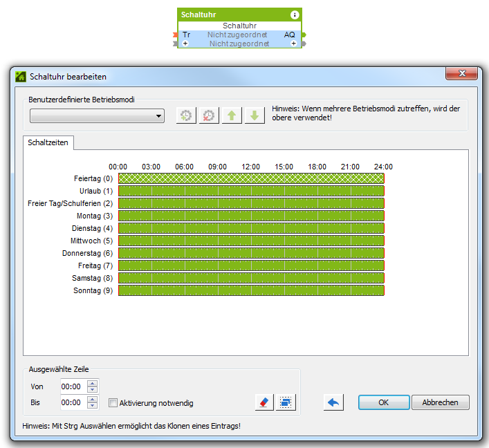489x448 pixels.
Task: Click the blue undo arrow button
Action: click(333, 402)
